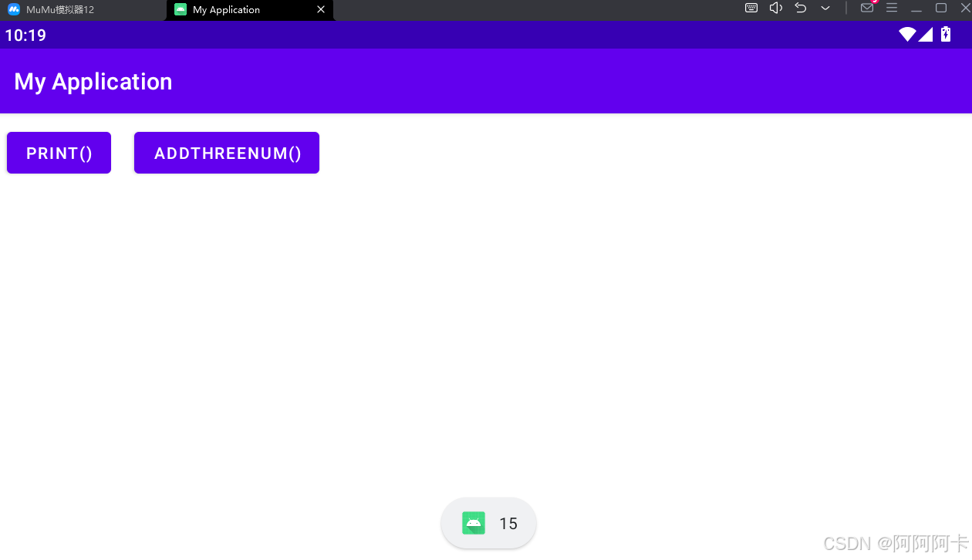Screen dimensions: 972x560
Task: Click the back arrow icon in emulator toolbar
Action: pos(801,8)
